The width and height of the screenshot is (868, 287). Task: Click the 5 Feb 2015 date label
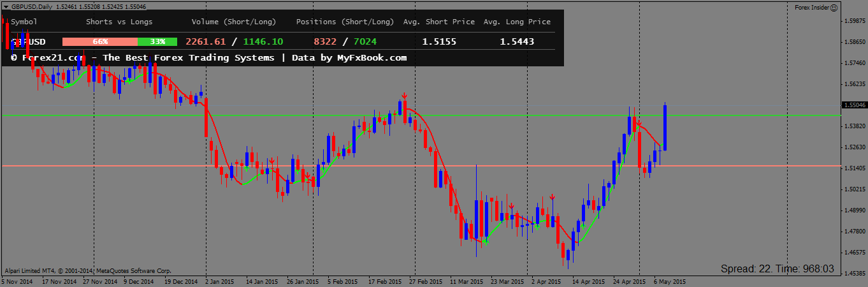click(344, 281)
